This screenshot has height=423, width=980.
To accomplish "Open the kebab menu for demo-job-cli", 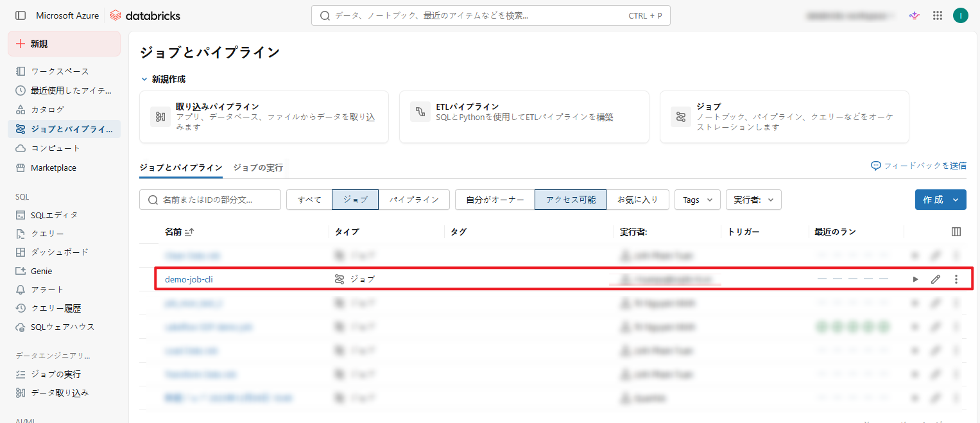I will click(x=956, y=279).
